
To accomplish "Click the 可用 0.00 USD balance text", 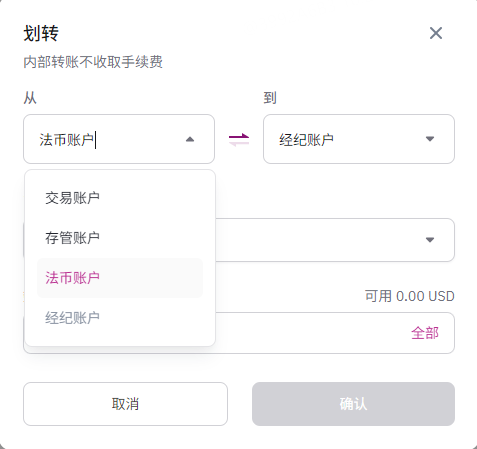I will pyautogui.click(x=410, y=296).
